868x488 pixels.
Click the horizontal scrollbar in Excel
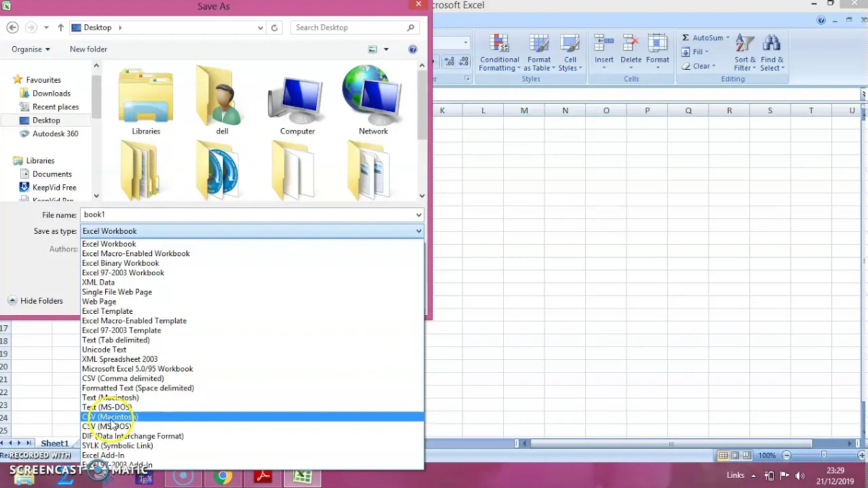tap(671, 444)
